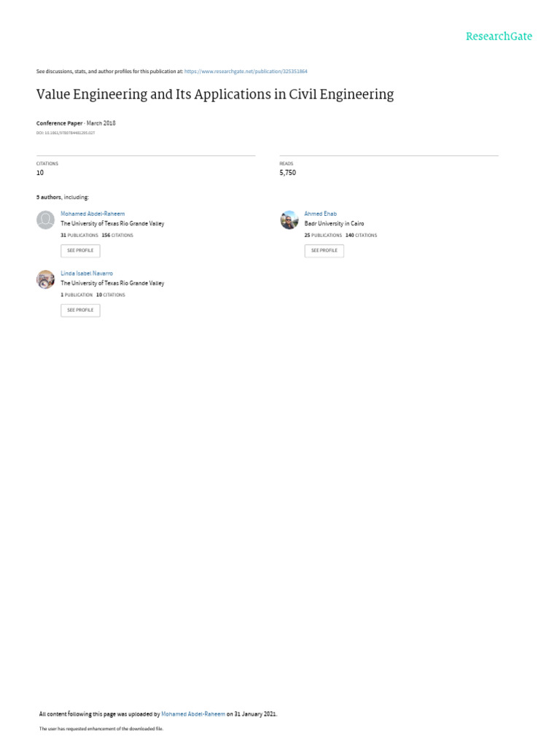Click See Profile under Ahmed Ehab
560x747 pixels.
click(x=324, y=251)
